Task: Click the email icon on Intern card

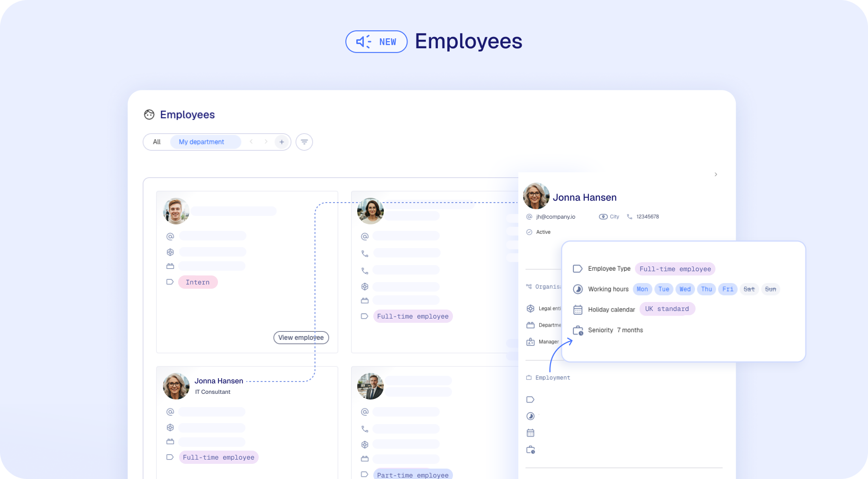Action: click(170, 236)
